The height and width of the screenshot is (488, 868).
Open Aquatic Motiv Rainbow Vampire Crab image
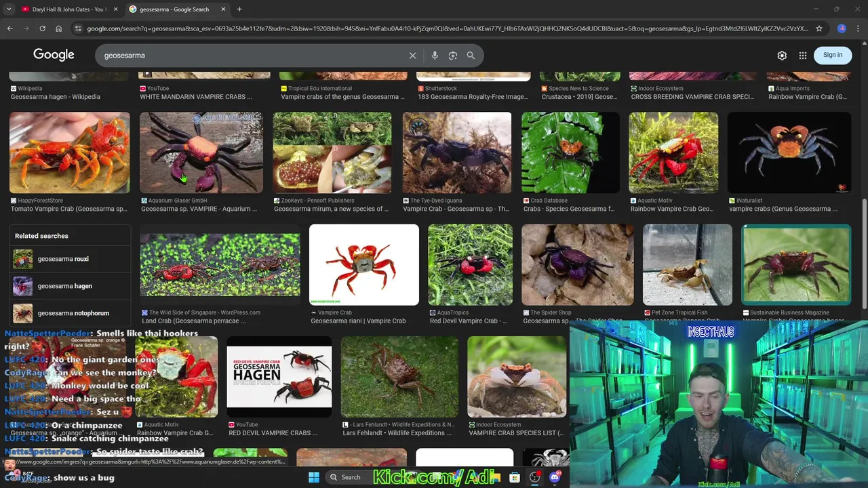point(673,152)
